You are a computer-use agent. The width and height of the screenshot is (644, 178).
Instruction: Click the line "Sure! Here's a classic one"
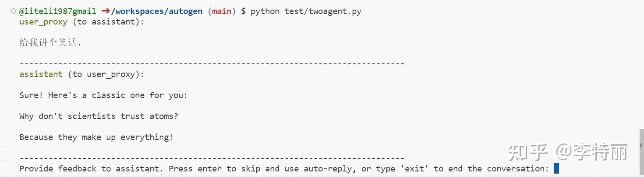point(103,95)
